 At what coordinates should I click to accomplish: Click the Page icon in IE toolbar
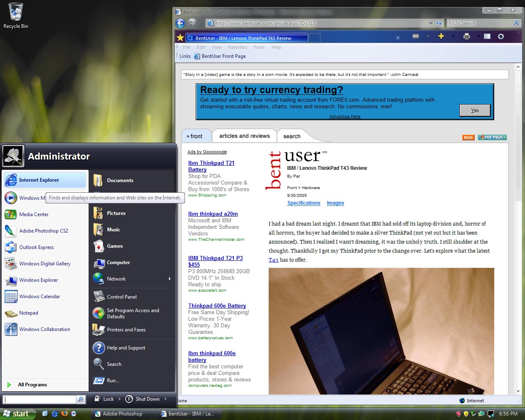487,36
